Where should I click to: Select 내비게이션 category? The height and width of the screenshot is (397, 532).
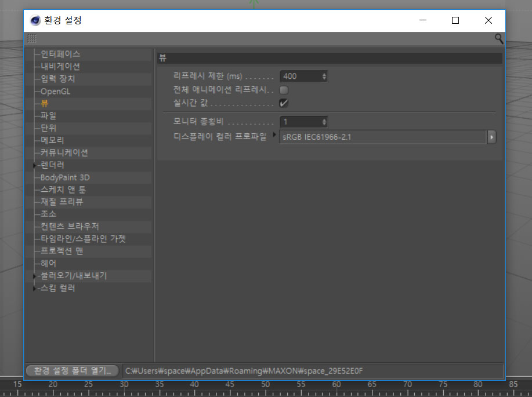(x=60, y=67)
